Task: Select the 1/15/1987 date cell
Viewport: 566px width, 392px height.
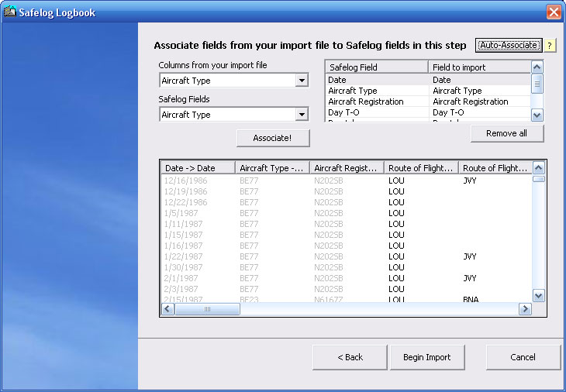Action: pos(183,235)
